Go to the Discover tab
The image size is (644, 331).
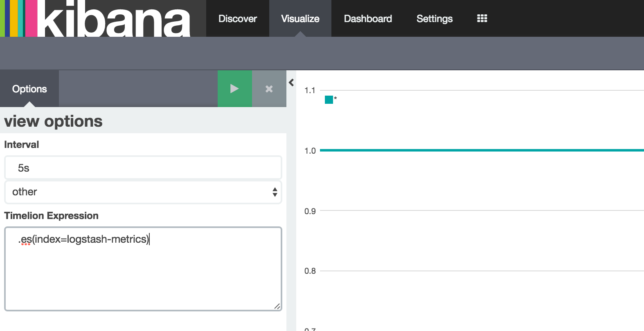(x=237, y=18)
